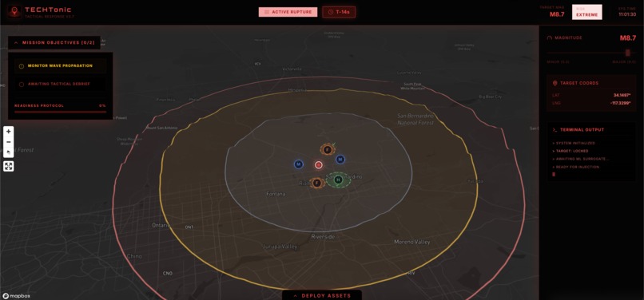Collapse the Mission Objectives panel
Screen dimensions: 644x300
(x=54, y=42)
